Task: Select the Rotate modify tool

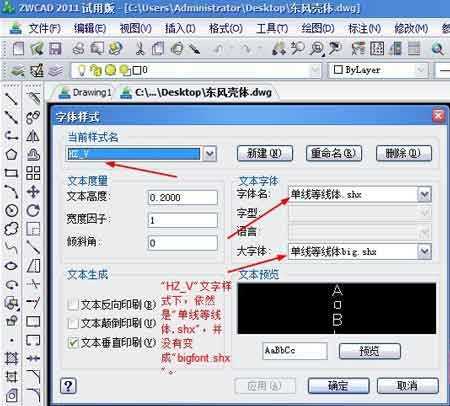Action: [x=33, y=210]
